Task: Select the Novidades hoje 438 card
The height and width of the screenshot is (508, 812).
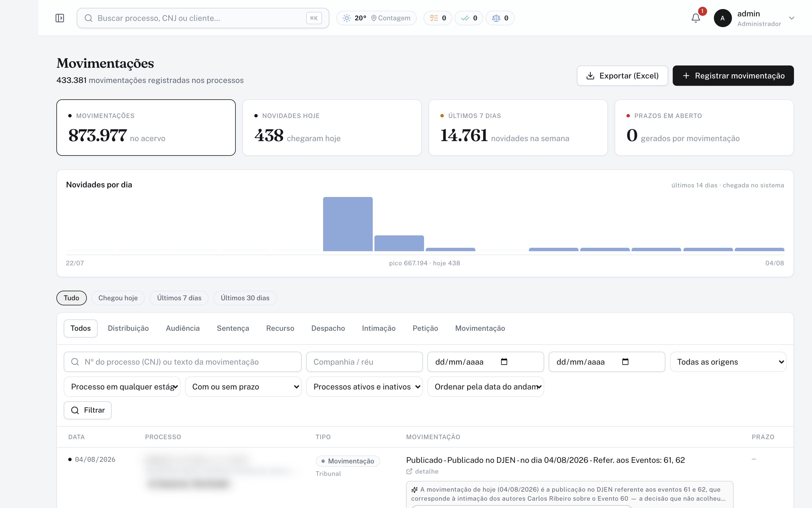Action: tap(332, 128)
